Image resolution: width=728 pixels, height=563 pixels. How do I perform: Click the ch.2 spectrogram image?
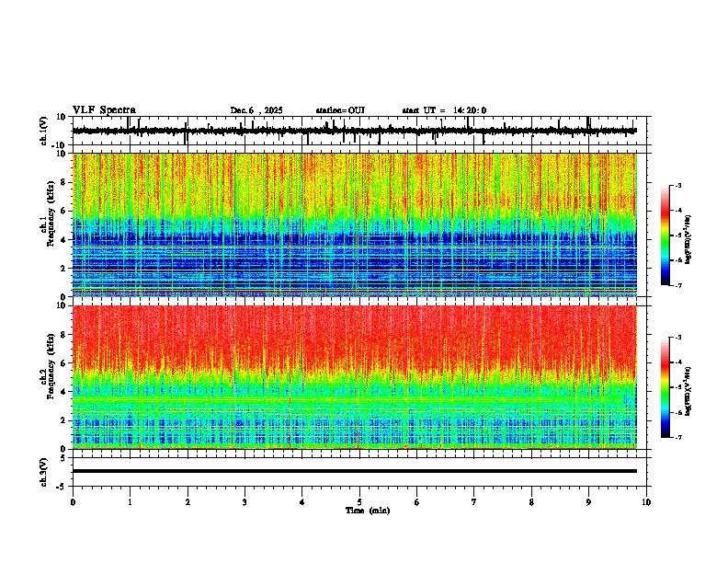(354, 377)
